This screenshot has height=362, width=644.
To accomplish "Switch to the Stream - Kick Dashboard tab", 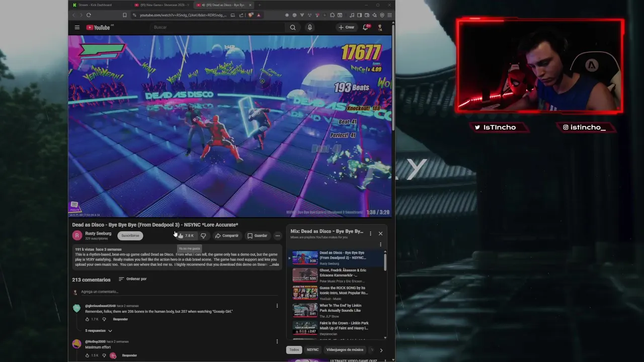I will [98, 5].
